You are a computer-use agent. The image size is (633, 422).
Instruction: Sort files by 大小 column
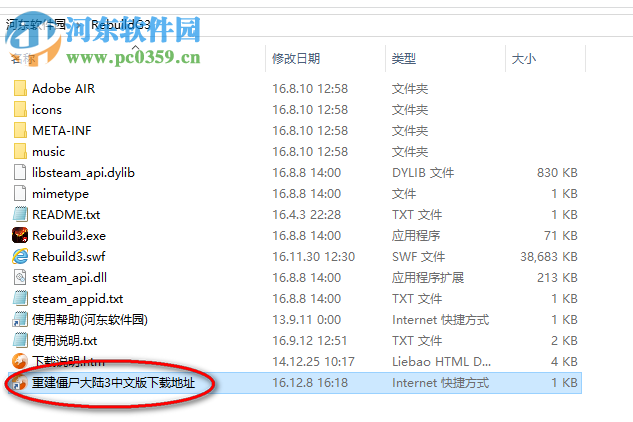pyautogui.click(x=524, y=59)
